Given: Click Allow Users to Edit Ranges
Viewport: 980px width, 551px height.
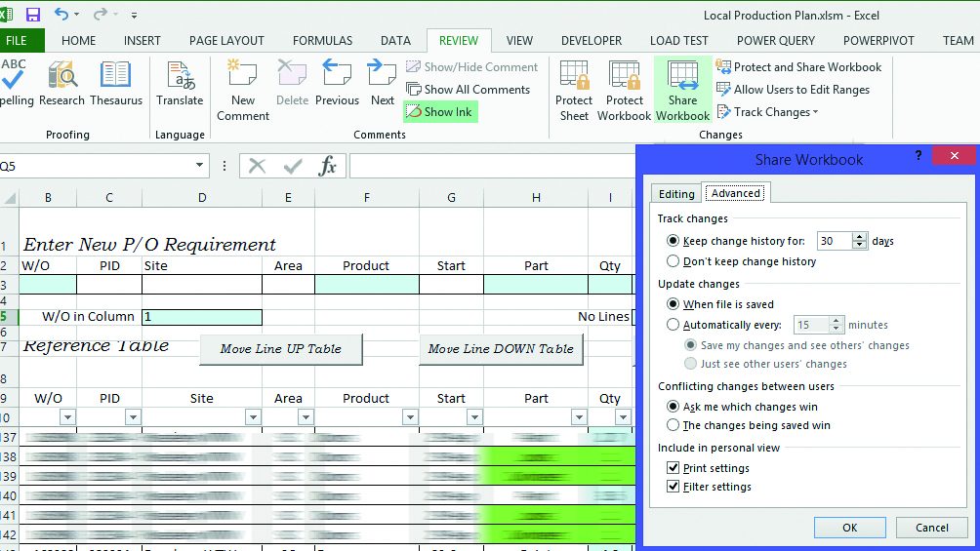Looking at the screenshot, I should coord(794,90).
